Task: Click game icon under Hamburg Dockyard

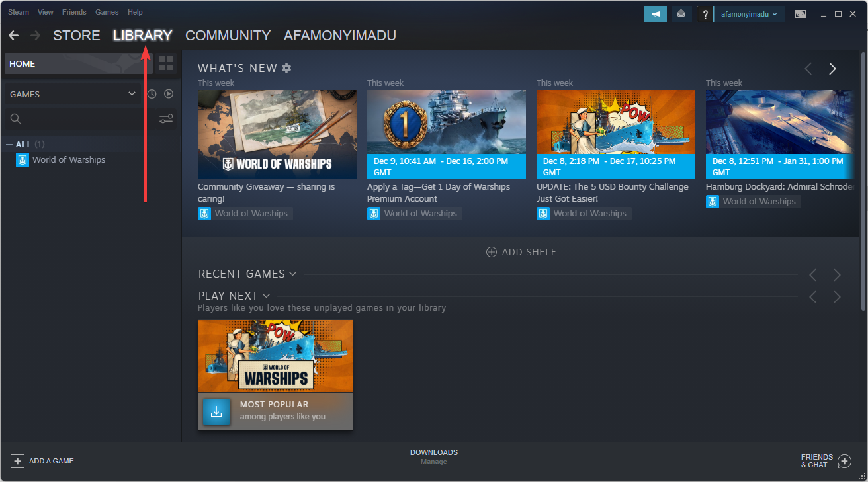Action: (713, 202)
